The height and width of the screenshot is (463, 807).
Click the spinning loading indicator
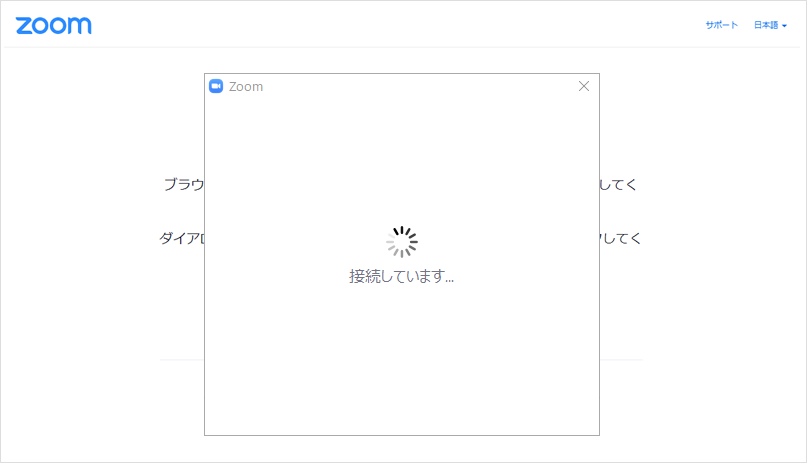[402, 242]
